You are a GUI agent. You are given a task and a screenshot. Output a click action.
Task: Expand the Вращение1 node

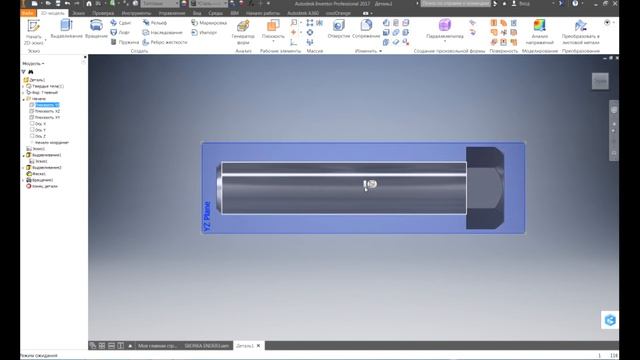pos(23,180)
